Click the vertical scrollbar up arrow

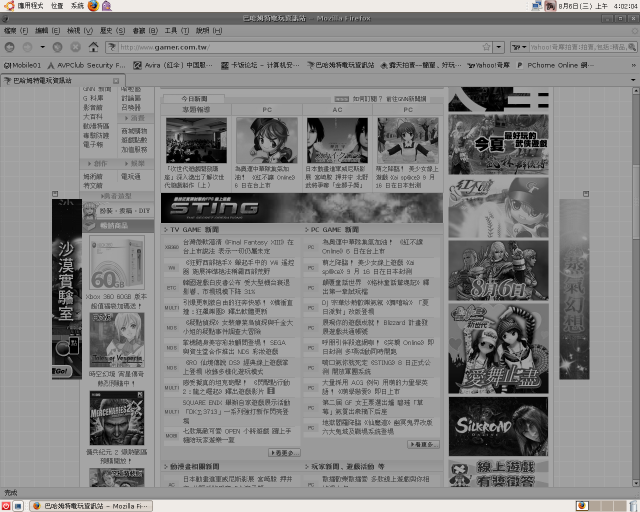[636, 91]
